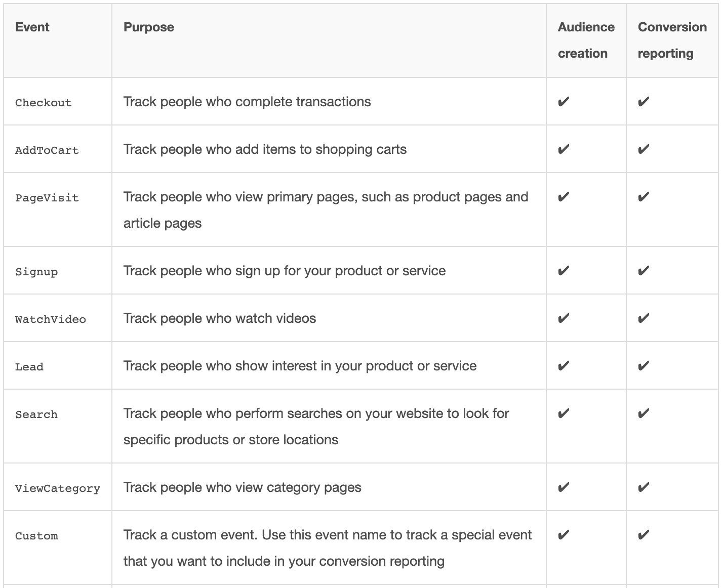Click the Signup conversion reporting checkmark

643,271
